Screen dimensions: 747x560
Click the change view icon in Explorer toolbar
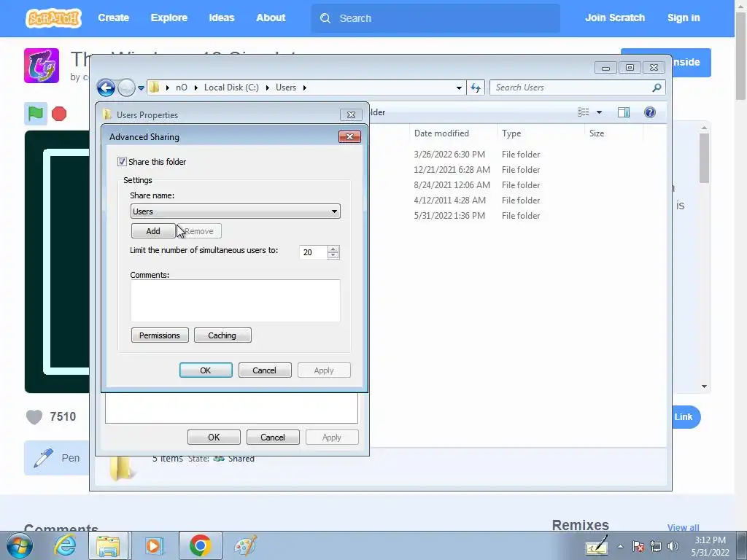(584, 112)
